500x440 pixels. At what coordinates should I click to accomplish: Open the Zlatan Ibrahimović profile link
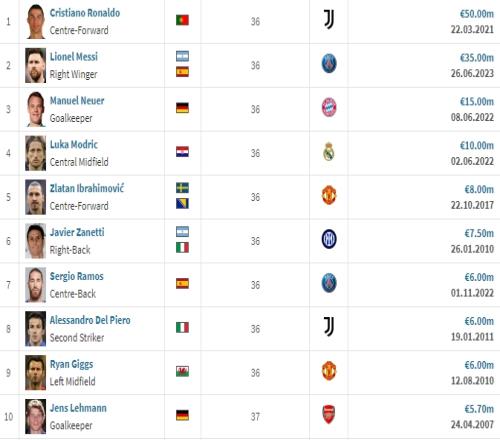tap(87, 188)
